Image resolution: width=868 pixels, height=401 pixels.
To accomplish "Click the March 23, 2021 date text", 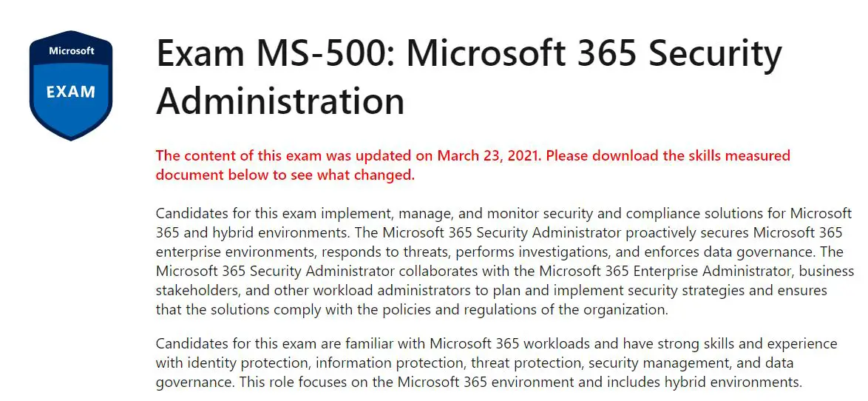I will (x=488, y=155).
